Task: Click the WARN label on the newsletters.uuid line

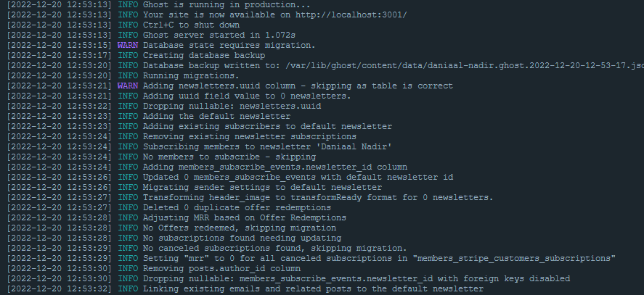Action: coord(128,86)
